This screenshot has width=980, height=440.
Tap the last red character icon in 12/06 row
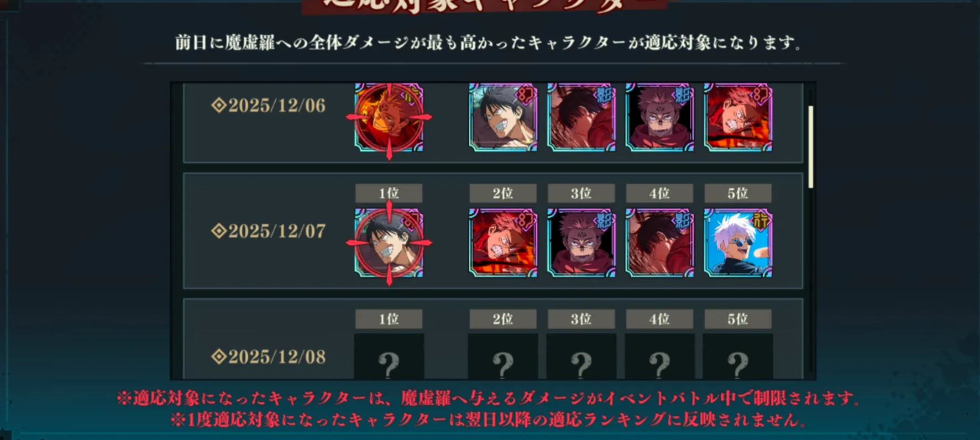click(738, 117)
